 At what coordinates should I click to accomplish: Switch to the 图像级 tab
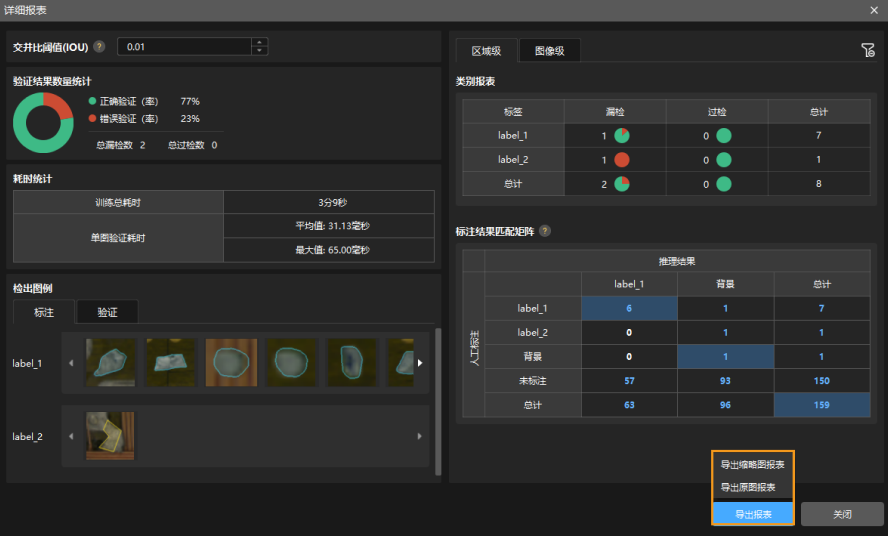tap(549, 50)
